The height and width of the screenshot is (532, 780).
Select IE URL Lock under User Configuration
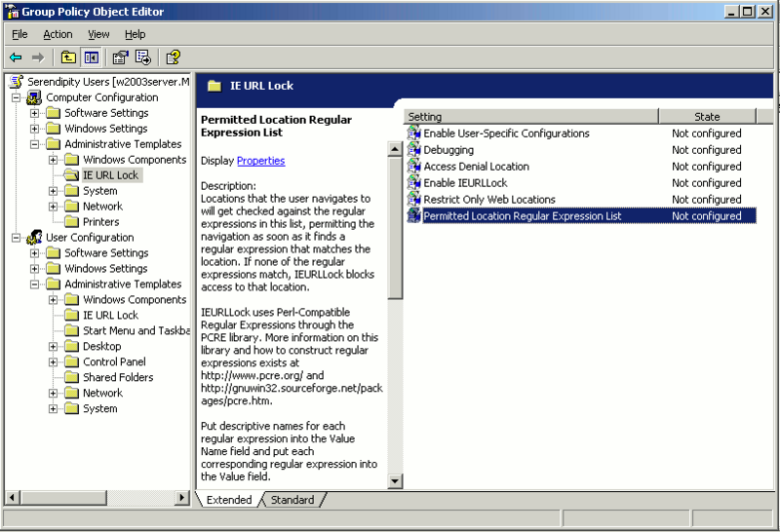pyautogui.click(x=110, y=316)
